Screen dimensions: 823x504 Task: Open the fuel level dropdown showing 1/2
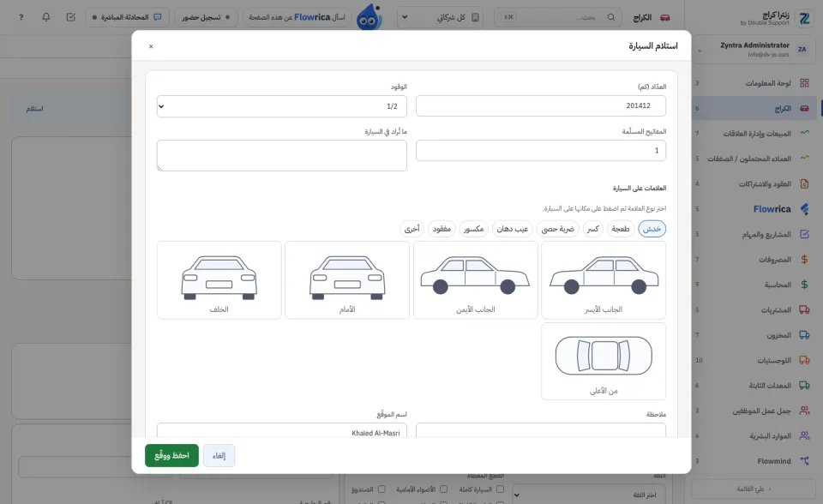(x=282, y=106)
